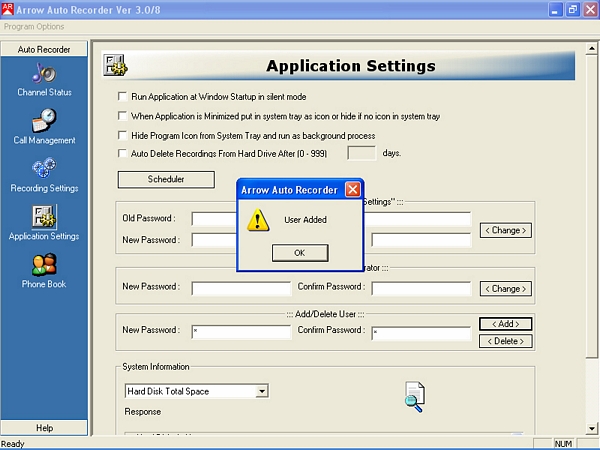Click the auto delete days field
Viewport: 600px width, 450px height.
coord(362,153)
